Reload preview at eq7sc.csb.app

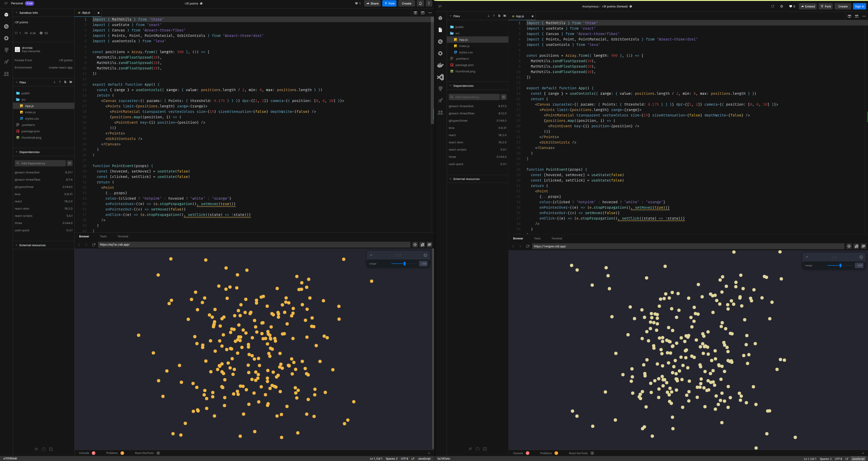[94, 245]
